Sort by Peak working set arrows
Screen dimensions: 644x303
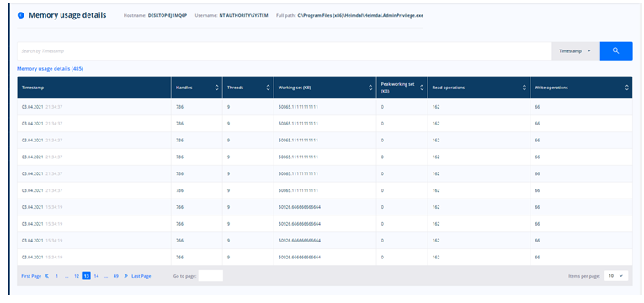tap(422, 88)
